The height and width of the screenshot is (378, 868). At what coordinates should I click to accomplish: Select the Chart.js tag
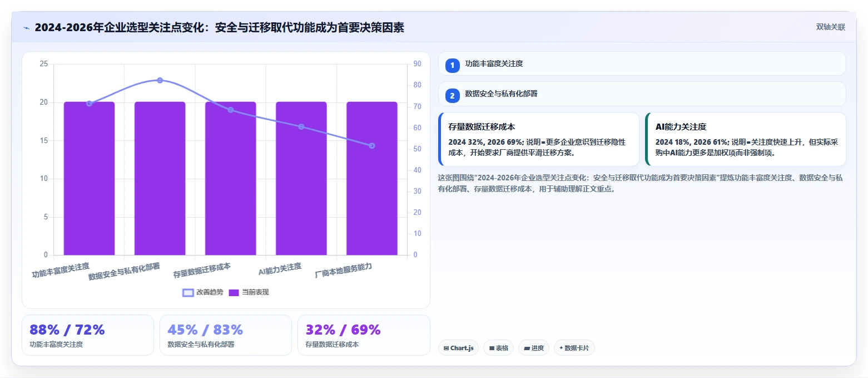[x=458, y=348]
